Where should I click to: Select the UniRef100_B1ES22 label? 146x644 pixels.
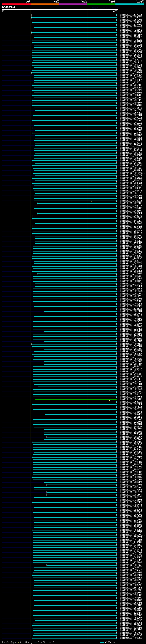click(x=131, y=308)
